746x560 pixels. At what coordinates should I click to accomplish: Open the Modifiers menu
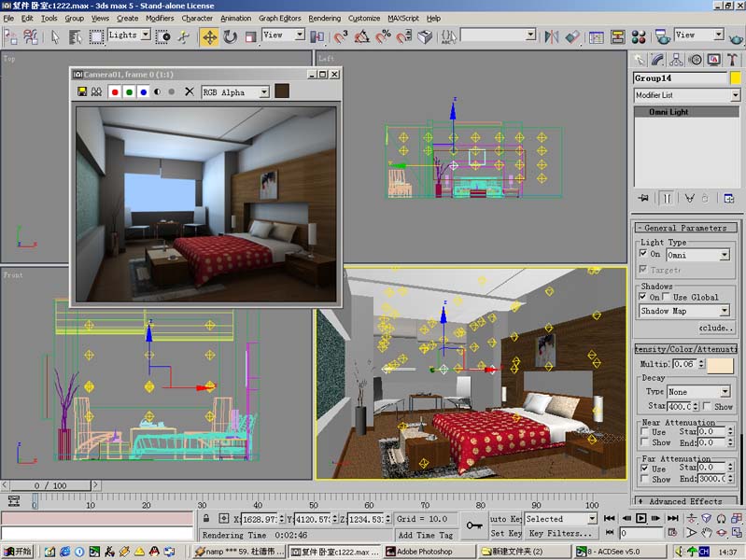(x=160, y=18)
